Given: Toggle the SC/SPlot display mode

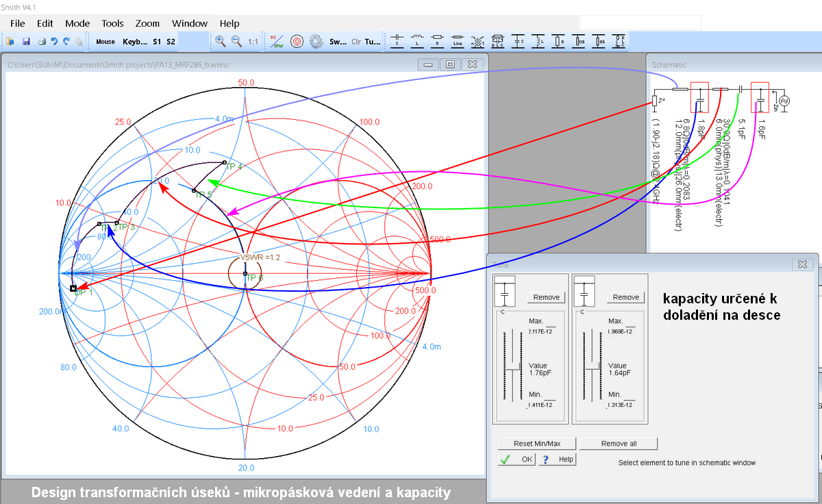Looking at the screenshot, I should tap(276, 40).
